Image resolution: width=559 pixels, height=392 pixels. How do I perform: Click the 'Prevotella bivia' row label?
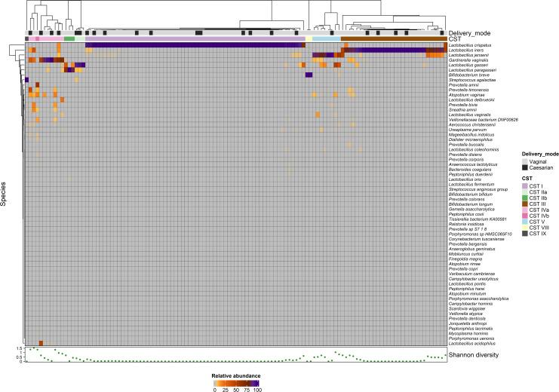462,105
